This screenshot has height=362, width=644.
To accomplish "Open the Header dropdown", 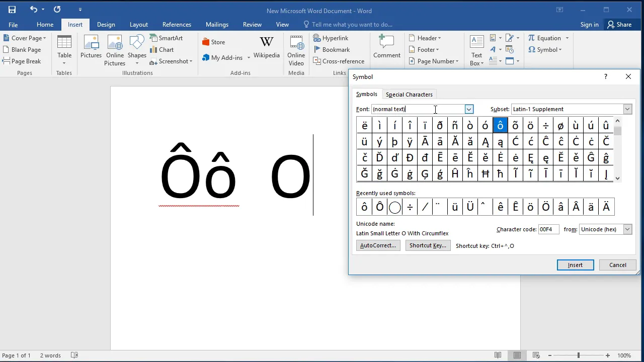I will [425, 38].
